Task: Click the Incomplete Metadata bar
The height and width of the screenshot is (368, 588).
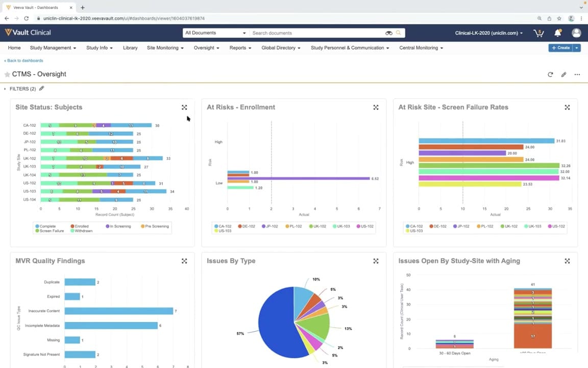Action: pos(111,326)
